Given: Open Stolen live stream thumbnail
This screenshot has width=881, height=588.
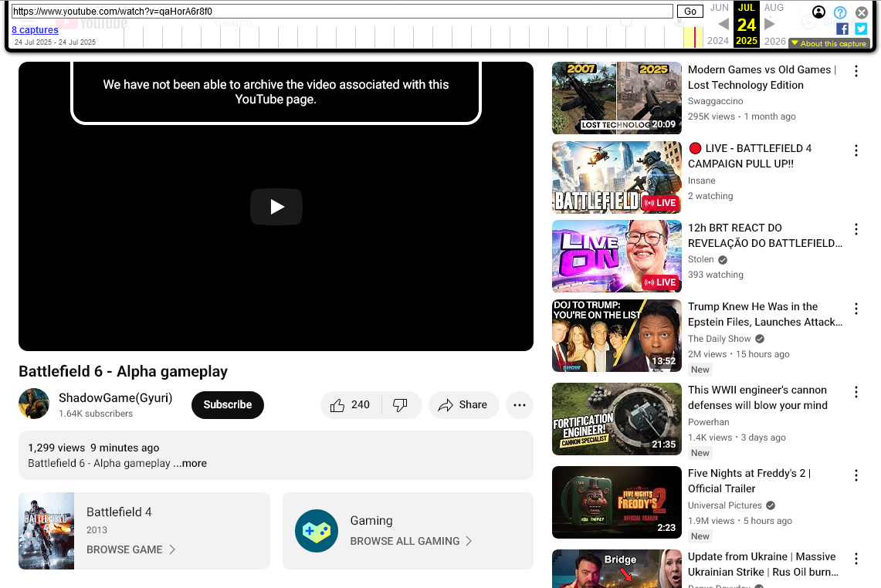Looking at the screenshot, I should click(x=616, y=256).
